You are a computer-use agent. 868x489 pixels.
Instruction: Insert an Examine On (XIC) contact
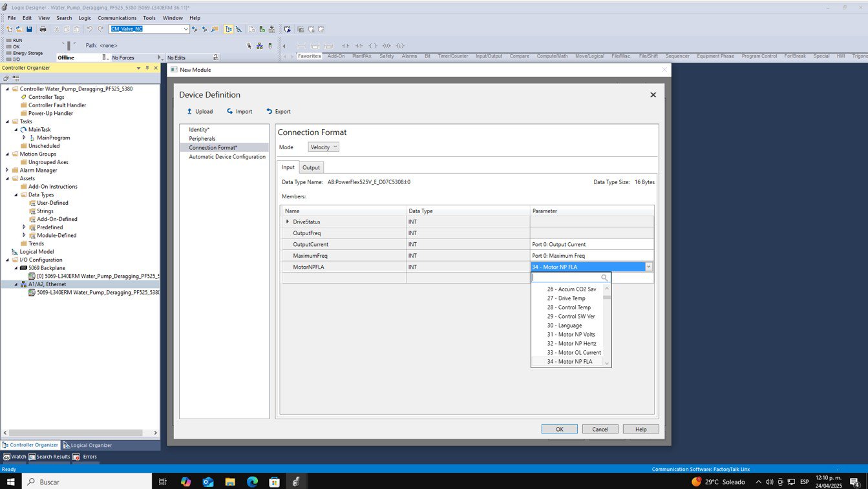[x=346, y=46]
